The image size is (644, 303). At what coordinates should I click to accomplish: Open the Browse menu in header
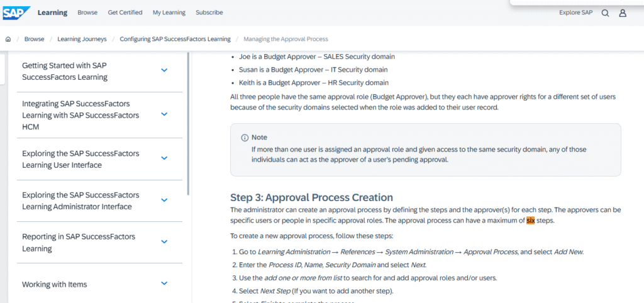pos(87,13)
